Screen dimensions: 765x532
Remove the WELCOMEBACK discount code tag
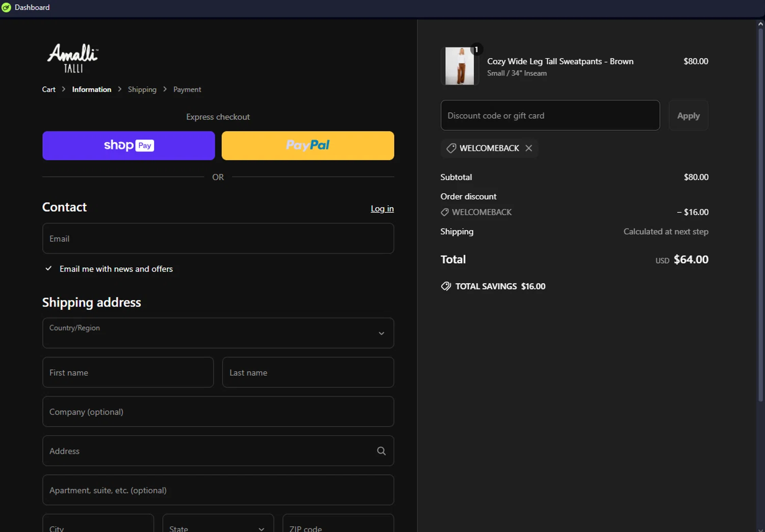529,148
